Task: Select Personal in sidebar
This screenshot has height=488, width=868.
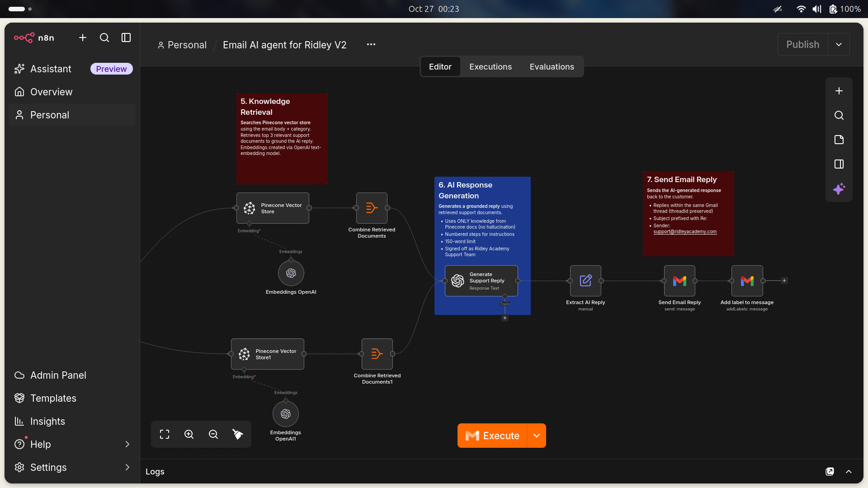Action: tap(72, 115)
